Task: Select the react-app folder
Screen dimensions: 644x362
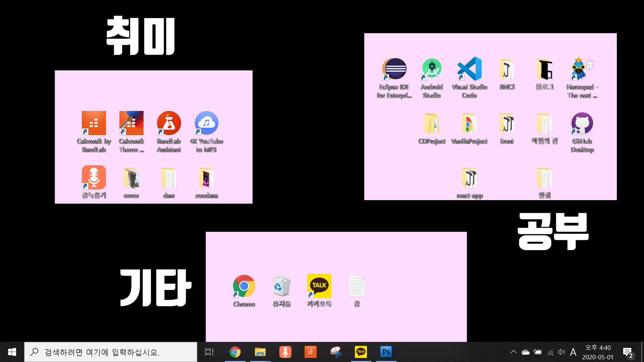Action: (469, 178)
